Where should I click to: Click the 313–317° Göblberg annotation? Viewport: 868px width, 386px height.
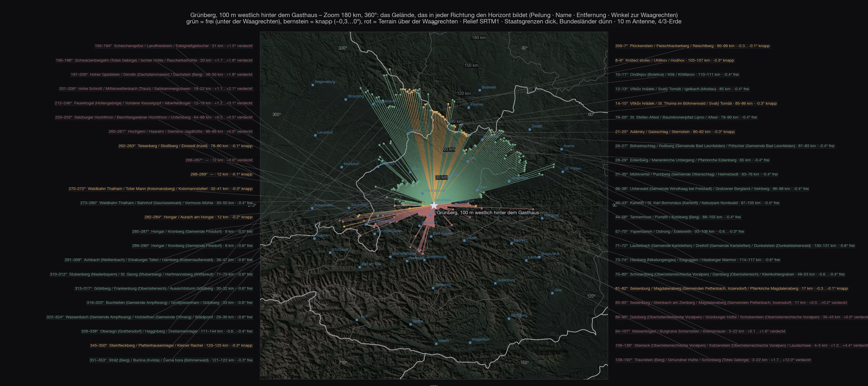pyautogui.click(x=163, y=289)
